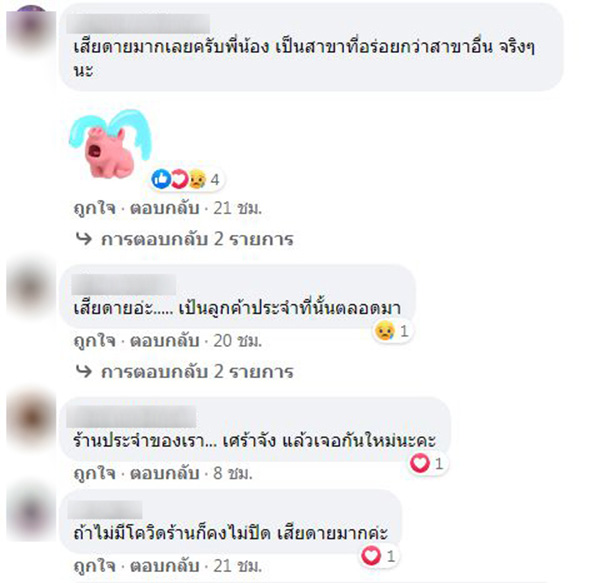
Task: Click the reply arrow under second comment
Action: coord(84,371)
